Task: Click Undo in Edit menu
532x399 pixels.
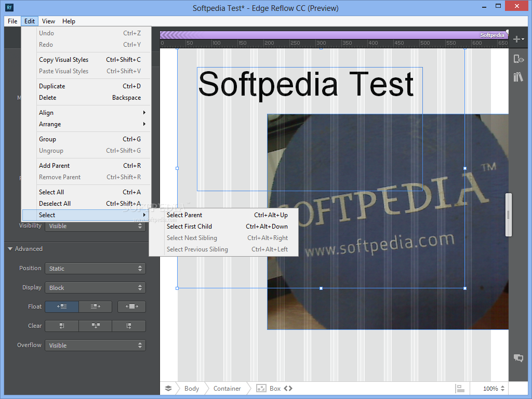Action: tap(87, 33)
